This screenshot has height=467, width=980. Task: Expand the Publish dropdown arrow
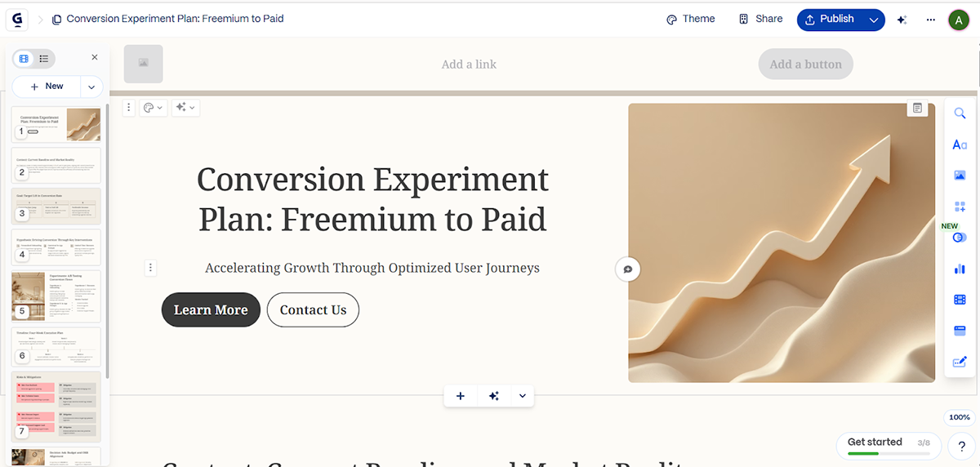pyautogui.click(x=874, y=20)
